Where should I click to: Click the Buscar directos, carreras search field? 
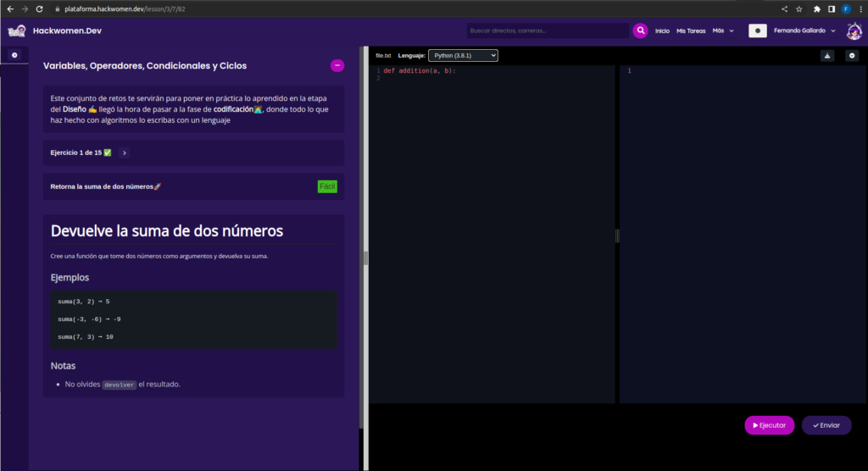547,30
